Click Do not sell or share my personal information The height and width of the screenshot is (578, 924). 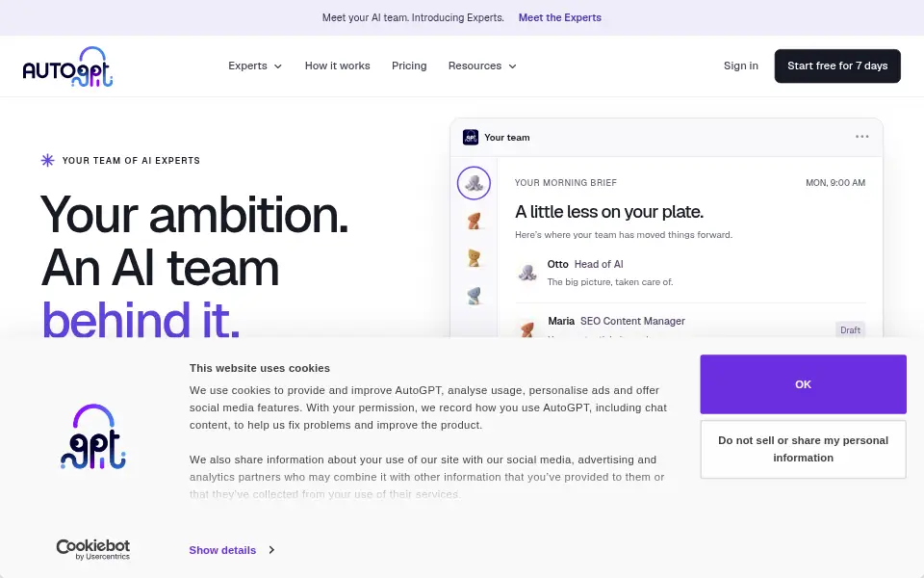click(x=803, y=449)
